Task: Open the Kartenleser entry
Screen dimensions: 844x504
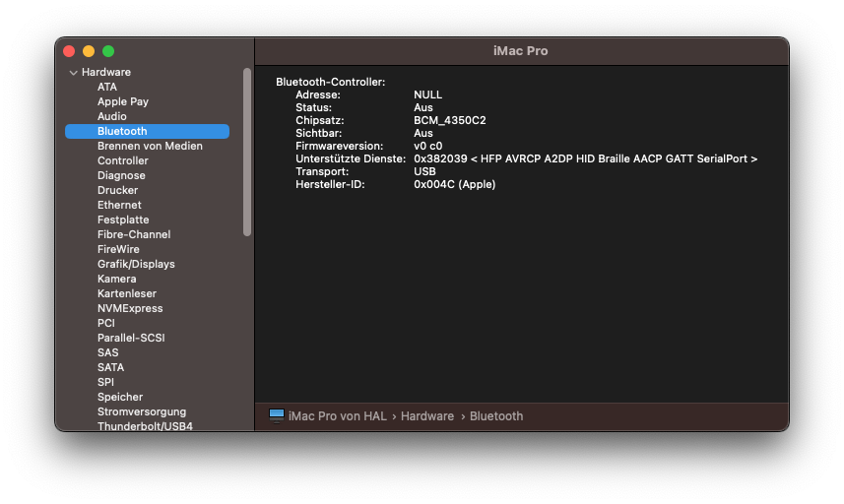Action: coord(127,293)
